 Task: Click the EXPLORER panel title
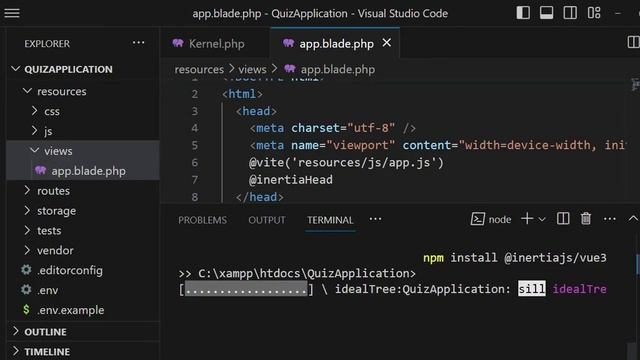point(47,44)
